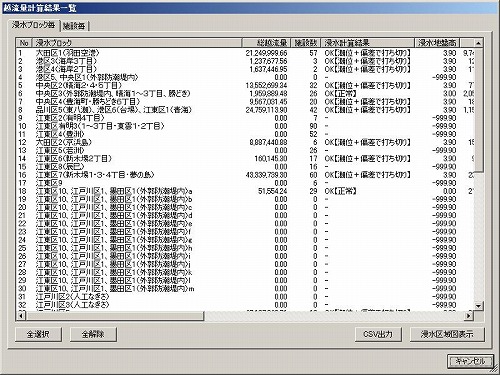Click the horizontal scrollbar right arrow
500x375 pixels.
[469, 315]
